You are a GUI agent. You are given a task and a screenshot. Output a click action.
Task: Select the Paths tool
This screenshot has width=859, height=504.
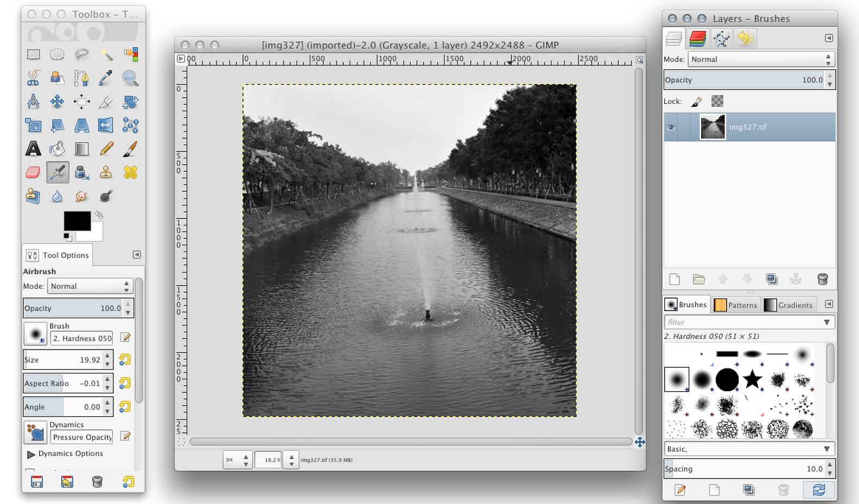[81, 78]
